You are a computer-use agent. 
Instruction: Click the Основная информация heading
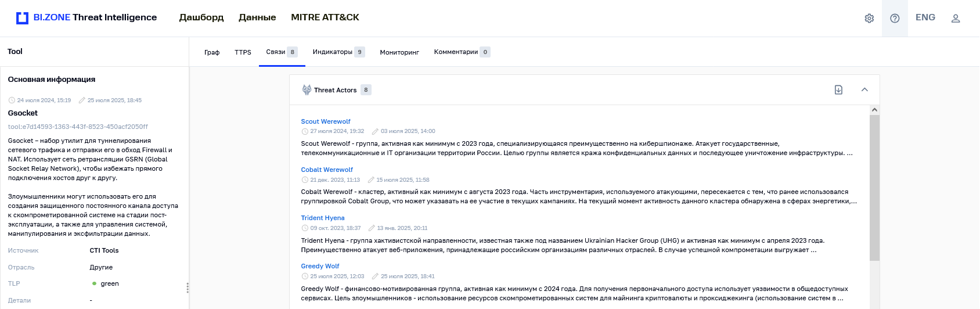52,80
